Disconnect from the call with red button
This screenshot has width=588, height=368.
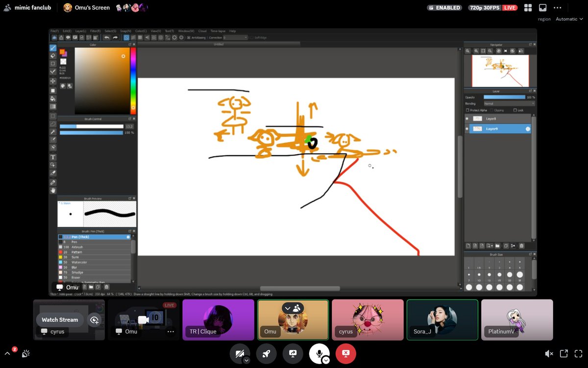click(x=346, y=353)
